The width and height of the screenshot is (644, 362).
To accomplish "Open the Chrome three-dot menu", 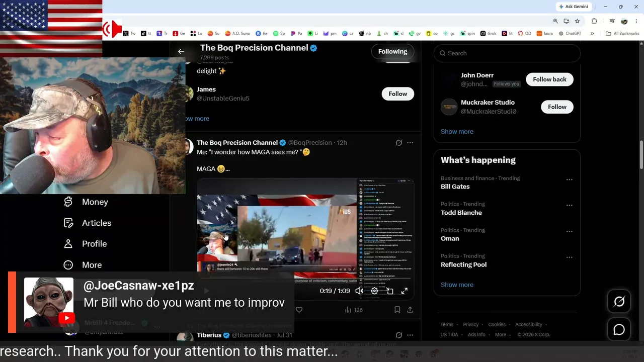I will [x=636, y=21].
